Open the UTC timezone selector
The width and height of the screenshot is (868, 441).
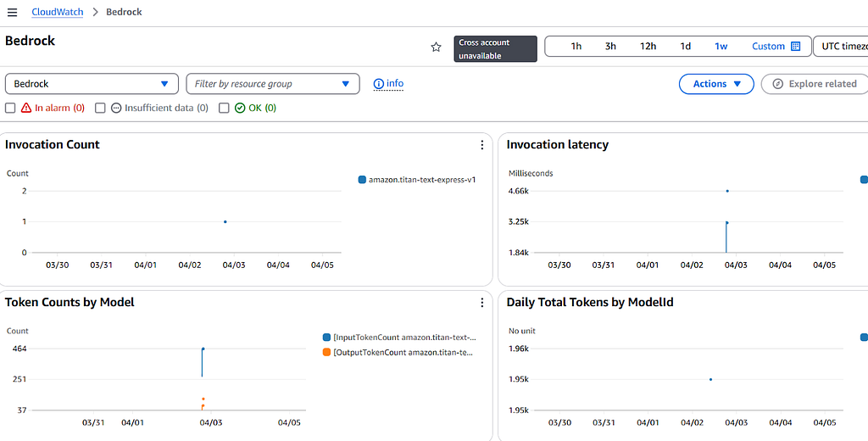click(x=840, y=46)
